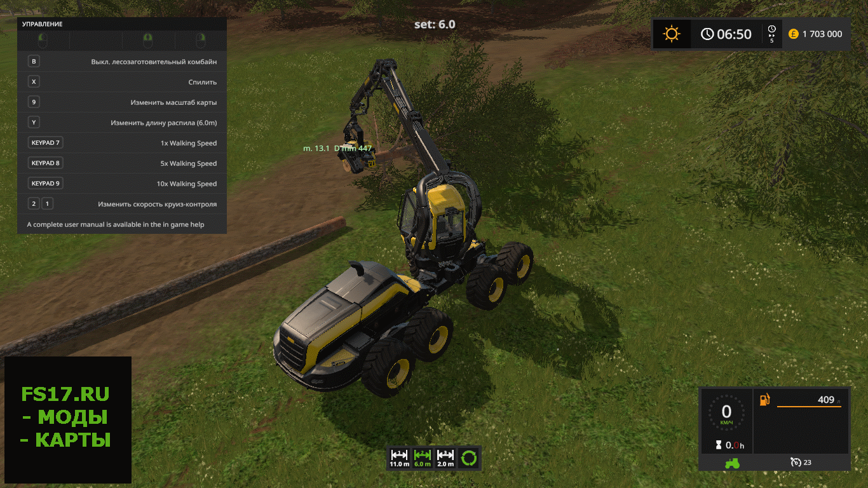Click the 'A complete user manual' help line
Viewport: 868px width, 488px height.
click(x=116, y=224)
